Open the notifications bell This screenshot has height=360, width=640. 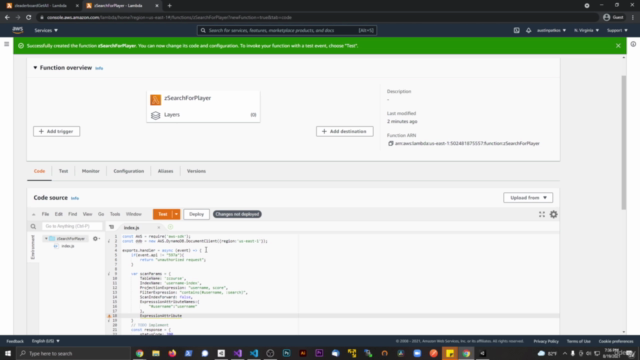[x=529, y=30]
